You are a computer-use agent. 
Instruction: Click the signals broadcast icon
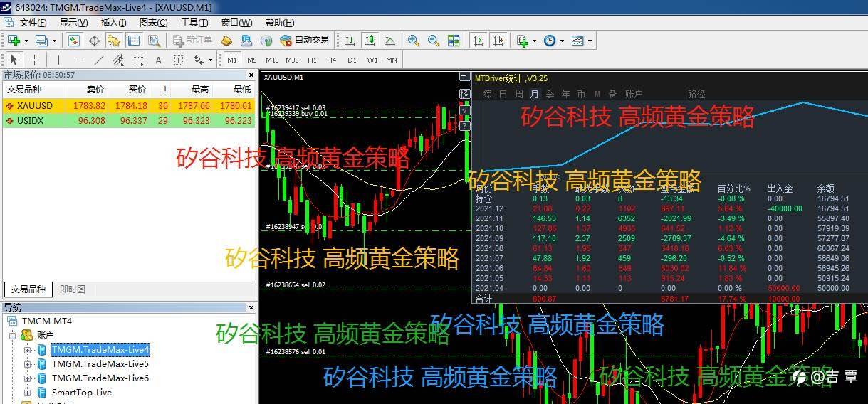tap(267, 41)
